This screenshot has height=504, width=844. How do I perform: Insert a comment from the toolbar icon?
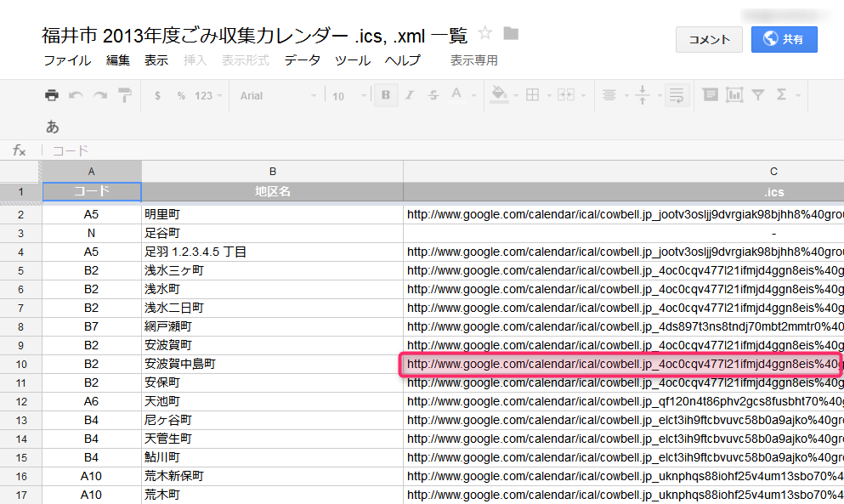[x=710, y=95]
